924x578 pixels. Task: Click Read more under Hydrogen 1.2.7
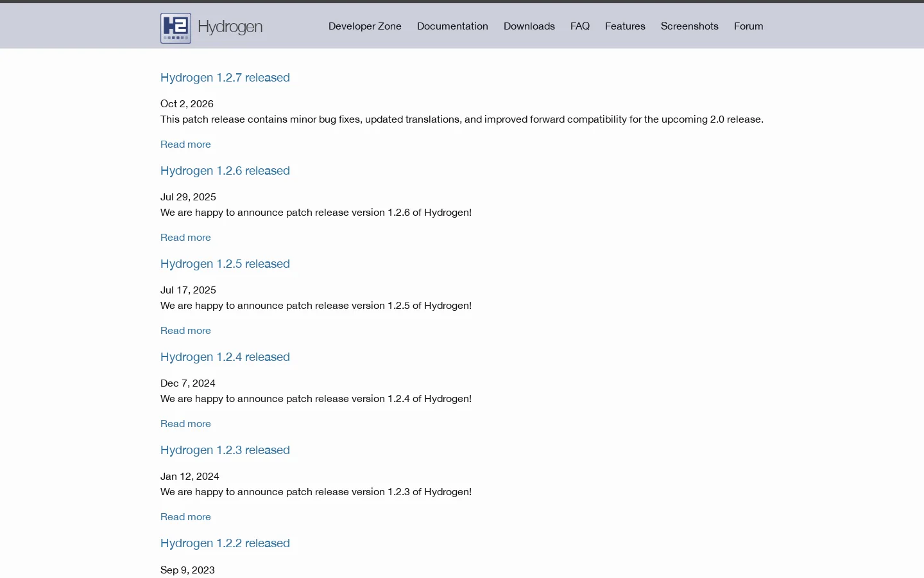185,144
